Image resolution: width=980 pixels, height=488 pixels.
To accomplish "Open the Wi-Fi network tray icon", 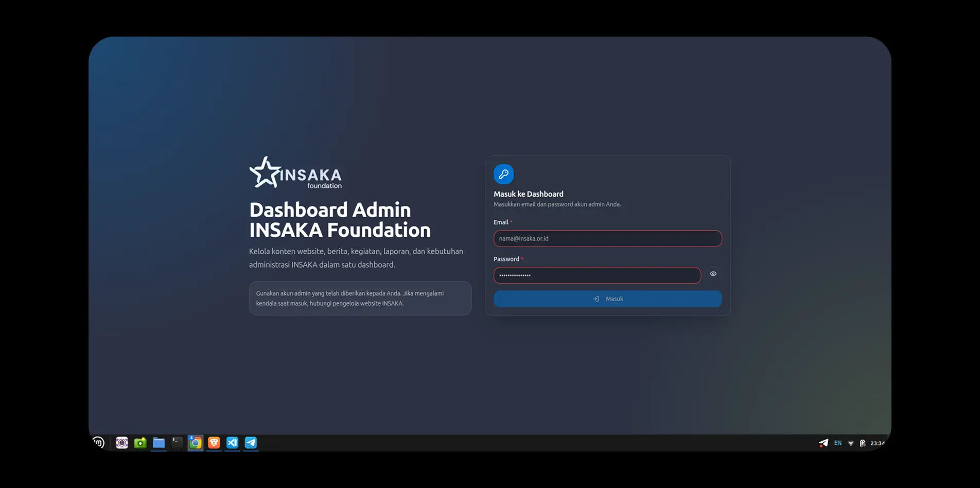I will pos(851,443).
